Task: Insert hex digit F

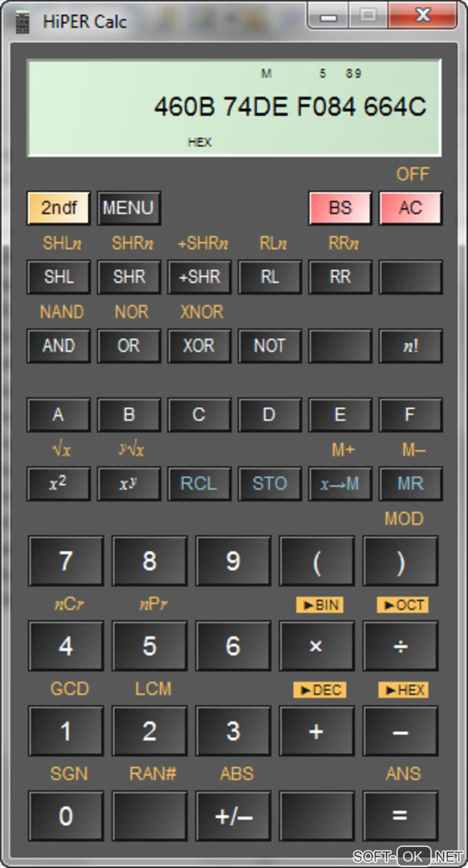Action: [x=411, y=415]
